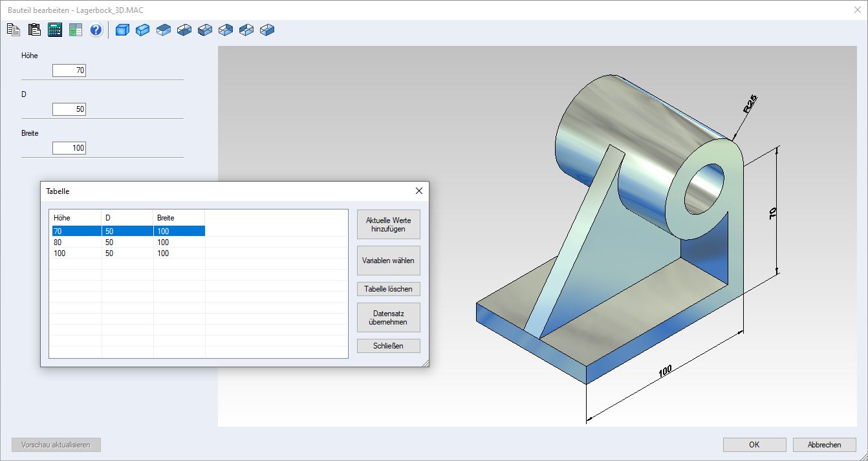This screenshot has width=868, height=461.
Task: Switch to the solid isometric box view
Action: coord(143,30)
